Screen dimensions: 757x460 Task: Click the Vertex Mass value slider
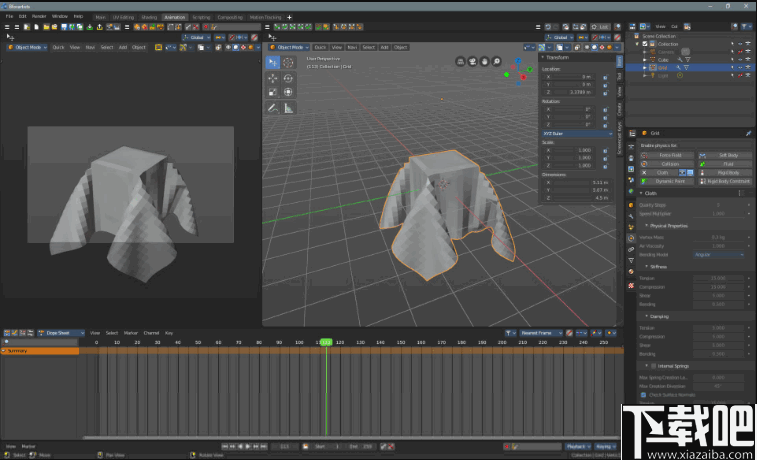pyautogui.click(x=719, y=237)
